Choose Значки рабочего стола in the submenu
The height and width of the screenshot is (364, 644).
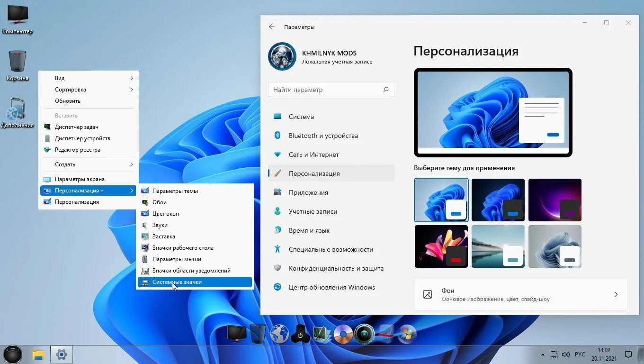pos(195,248)
